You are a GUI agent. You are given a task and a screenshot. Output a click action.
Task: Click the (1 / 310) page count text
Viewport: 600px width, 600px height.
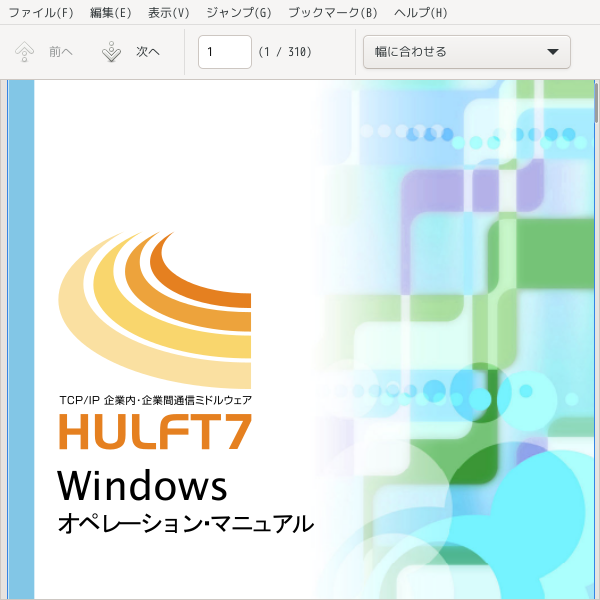pos(285,52)
